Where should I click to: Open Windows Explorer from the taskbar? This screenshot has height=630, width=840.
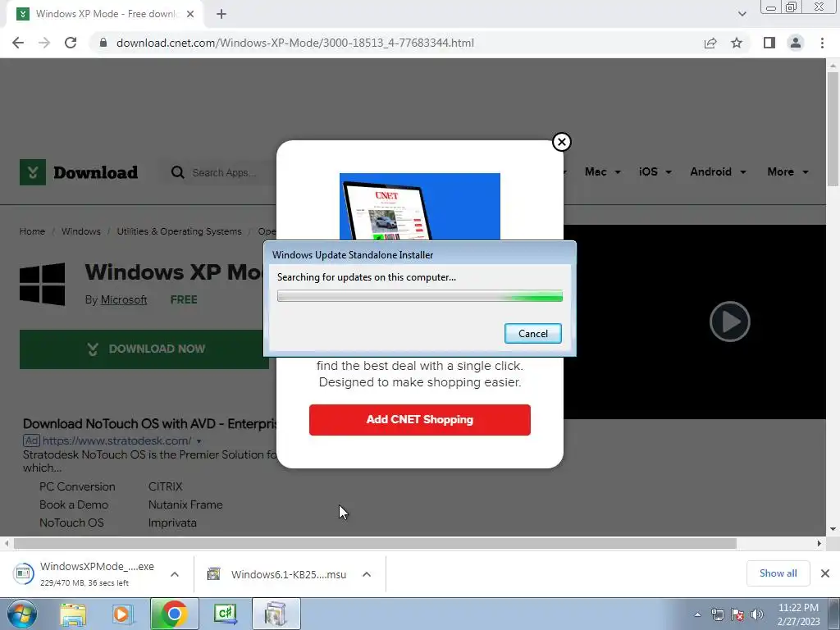(x=73, y=614)
